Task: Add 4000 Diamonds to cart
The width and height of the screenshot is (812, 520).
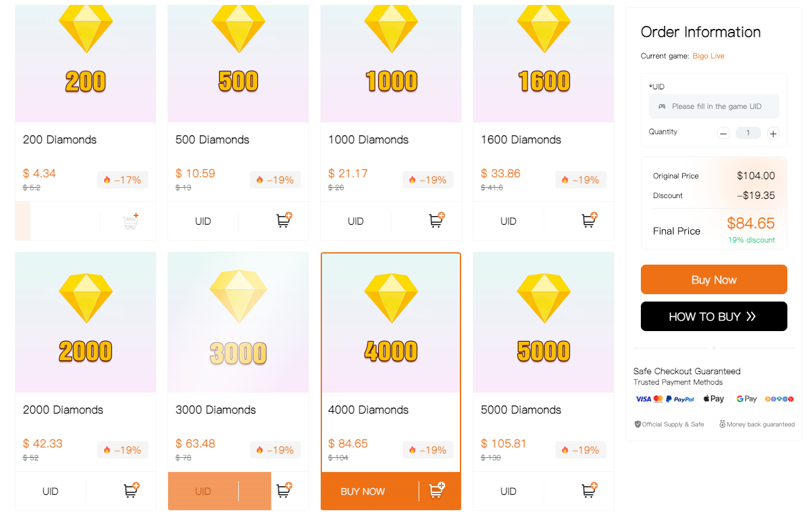Action: click(436, 491)
